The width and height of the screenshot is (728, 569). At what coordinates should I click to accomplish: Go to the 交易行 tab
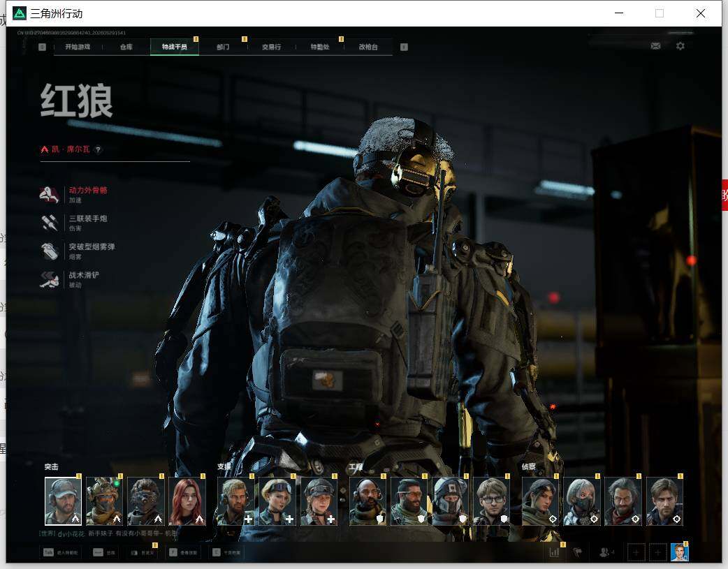pyautogui.click(x=271, y=47)
